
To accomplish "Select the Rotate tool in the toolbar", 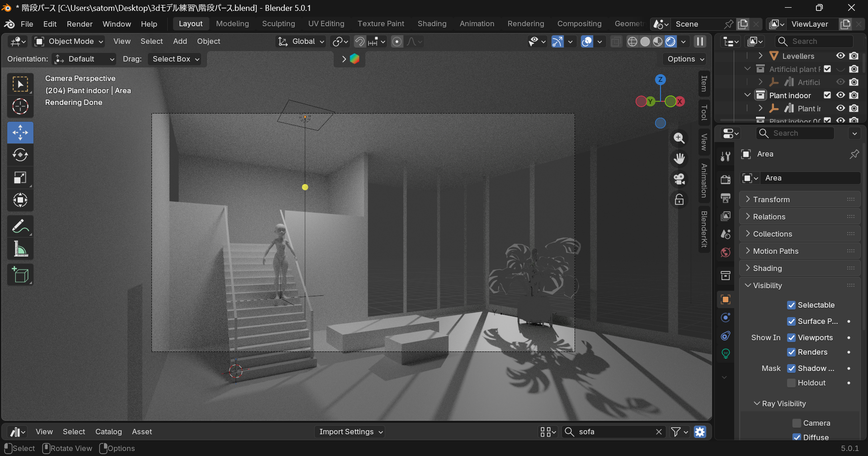I will point(20,155).
